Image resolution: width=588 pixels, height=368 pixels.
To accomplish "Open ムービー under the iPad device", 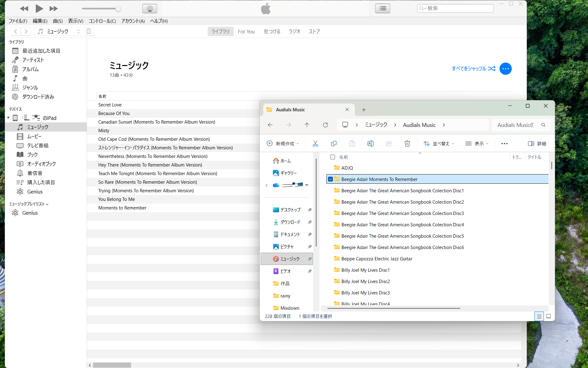I will [x=34, y=136].
